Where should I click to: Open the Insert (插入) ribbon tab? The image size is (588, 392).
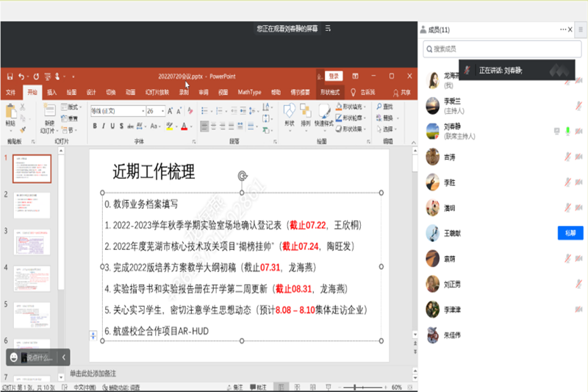pyautogui.click(x=52, y=93)
